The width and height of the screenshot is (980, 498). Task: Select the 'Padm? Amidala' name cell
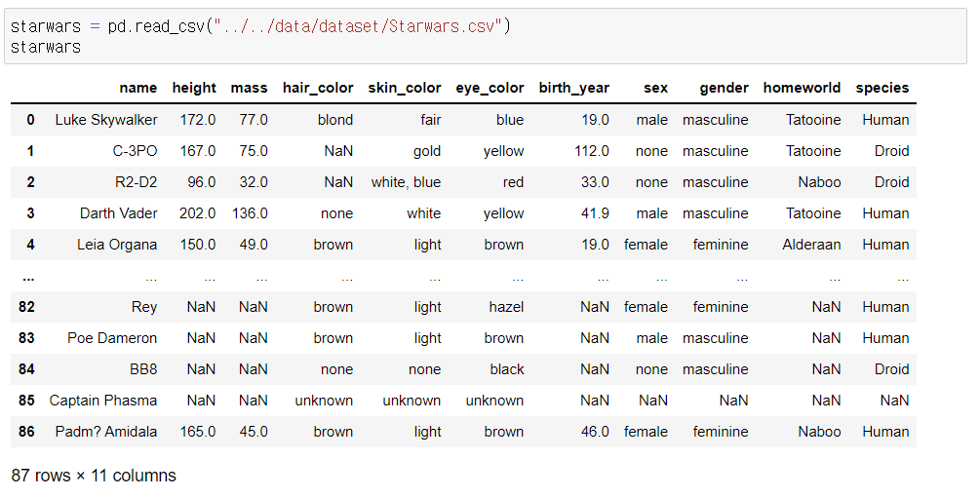coord(106,433)
